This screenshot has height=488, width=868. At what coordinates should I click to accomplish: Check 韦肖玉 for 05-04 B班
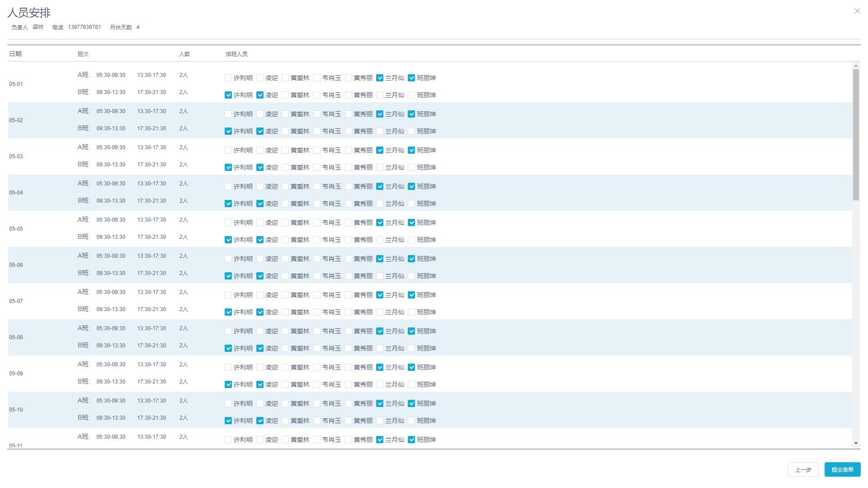coord(317,204)
